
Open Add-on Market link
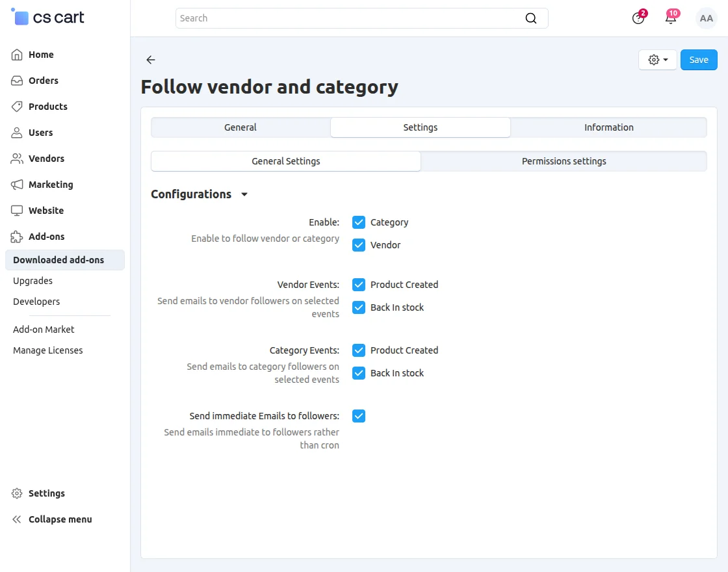click(x=44, y=329)
